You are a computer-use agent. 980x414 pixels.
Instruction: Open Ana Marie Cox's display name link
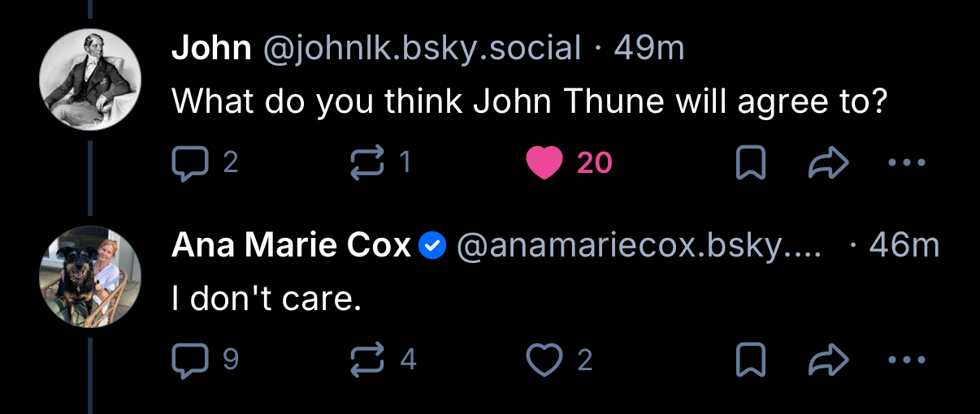click(x=291, y=245)
